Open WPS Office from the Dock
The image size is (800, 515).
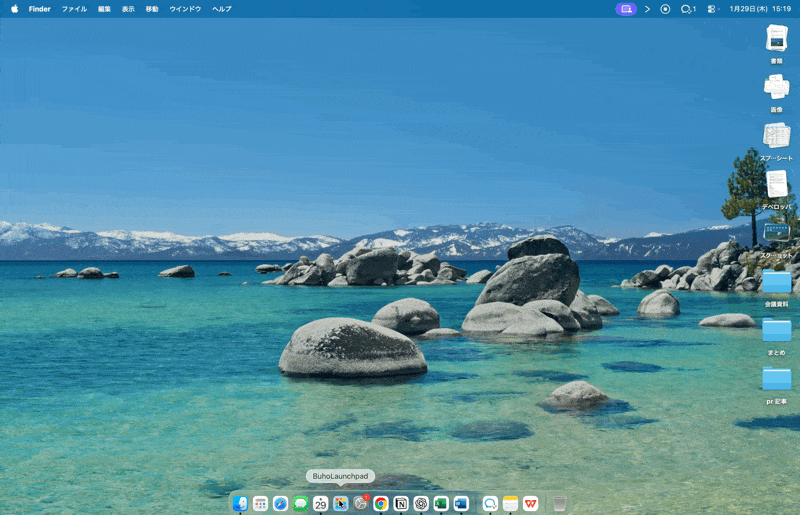[530, 504]
